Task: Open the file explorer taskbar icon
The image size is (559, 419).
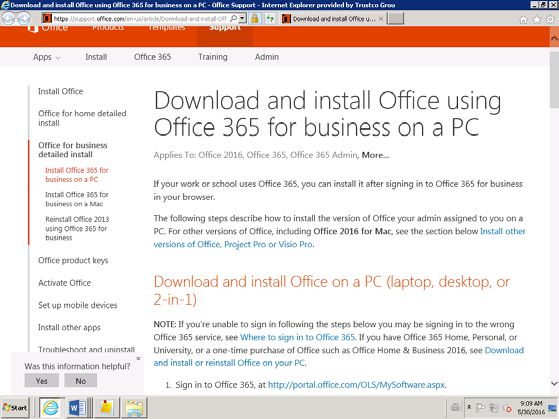Action: (134, 407)
